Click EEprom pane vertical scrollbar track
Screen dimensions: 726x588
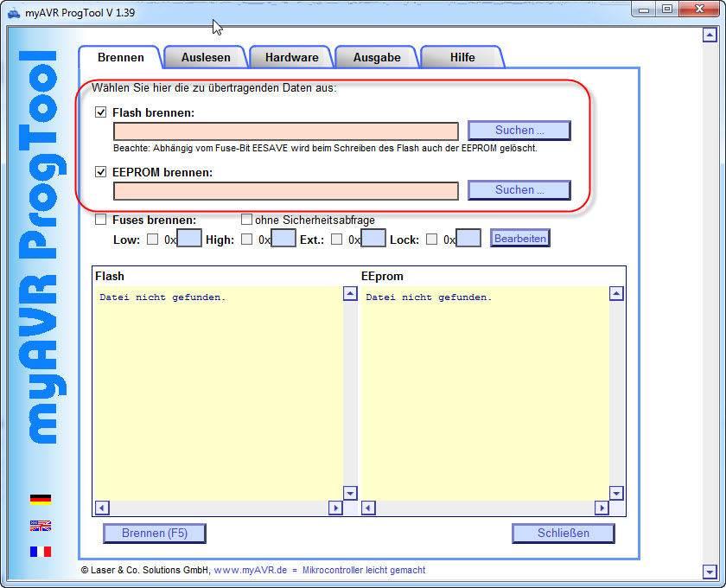click(616, 393)
